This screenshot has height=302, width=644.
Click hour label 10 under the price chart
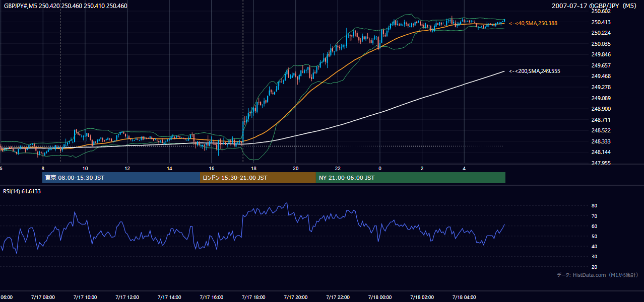pyautogui.click(x=85, y=168)
